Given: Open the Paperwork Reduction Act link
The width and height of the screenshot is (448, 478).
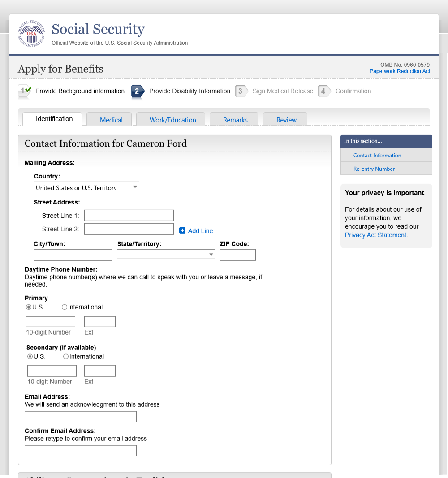Looking at the screenshot, I should point(400,71).
